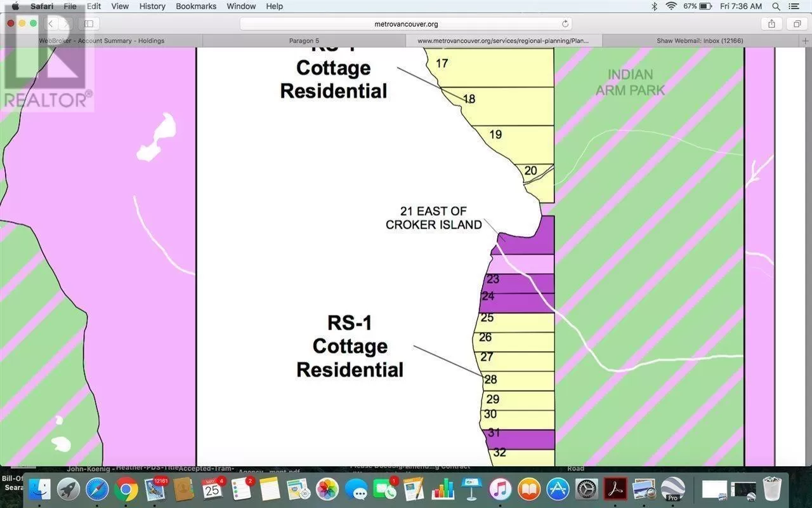Launch Adobe Acrobat from the dock
The height and width of the screenshot is (508, 812).
[x=615, y=490]
